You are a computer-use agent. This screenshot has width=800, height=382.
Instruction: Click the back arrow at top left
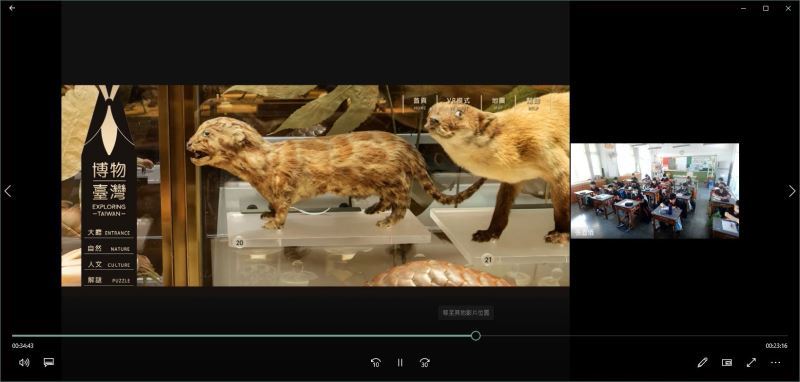click(12, 8)
